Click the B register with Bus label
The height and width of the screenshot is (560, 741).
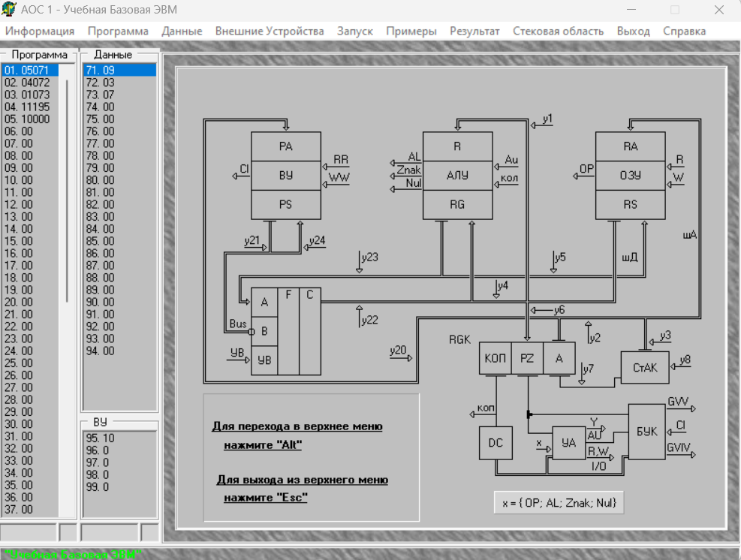264,331
